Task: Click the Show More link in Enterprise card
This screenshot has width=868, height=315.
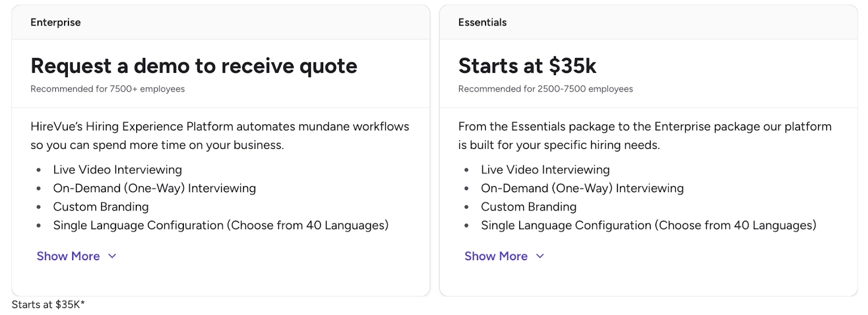Action: point(68,256)
